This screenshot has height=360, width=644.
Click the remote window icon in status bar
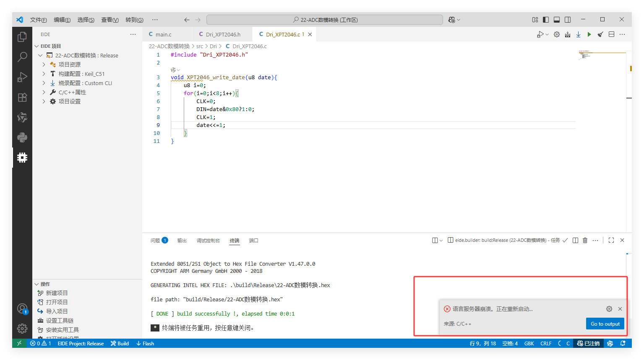click(x=19, y=343)
